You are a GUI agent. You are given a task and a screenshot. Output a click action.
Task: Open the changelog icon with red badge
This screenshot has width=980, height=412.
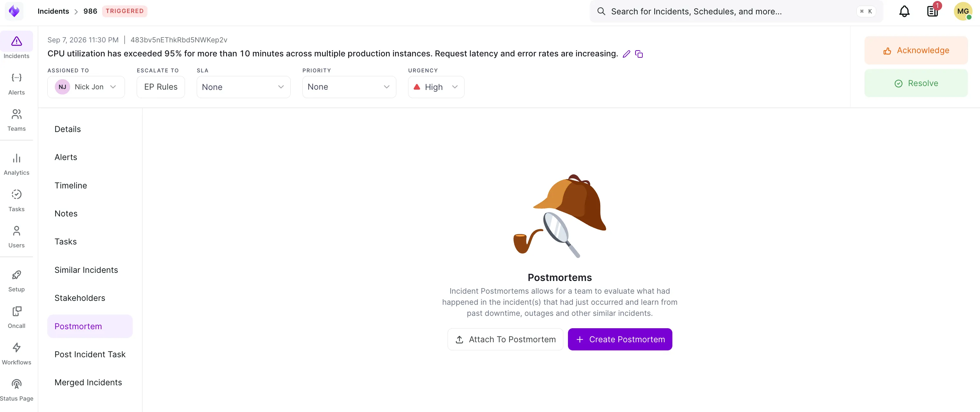tap(932, 11)
